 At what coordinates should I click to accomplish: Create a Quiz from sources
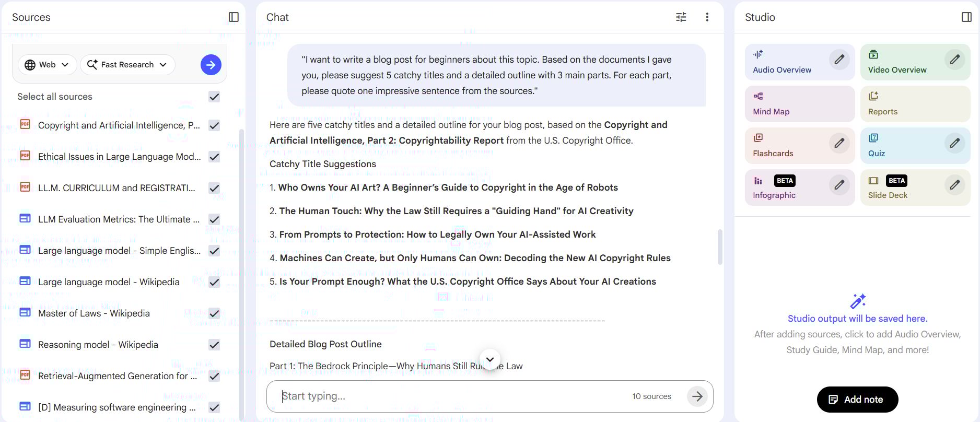pyautogui.click(x=915, y=146)
